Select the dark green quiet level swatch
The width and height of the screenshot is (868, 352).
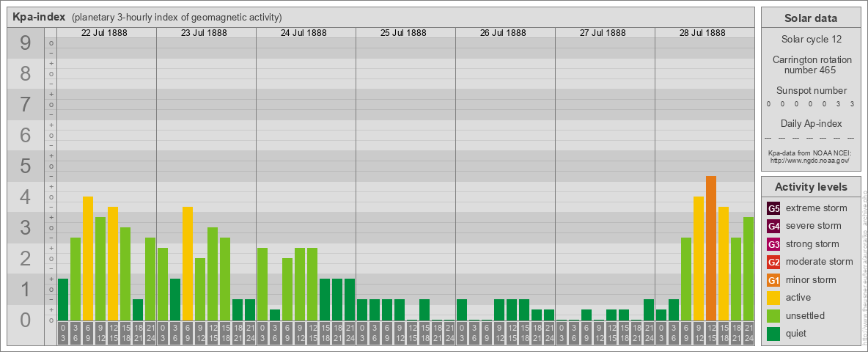pyautogui.click(x=773, y=334)
